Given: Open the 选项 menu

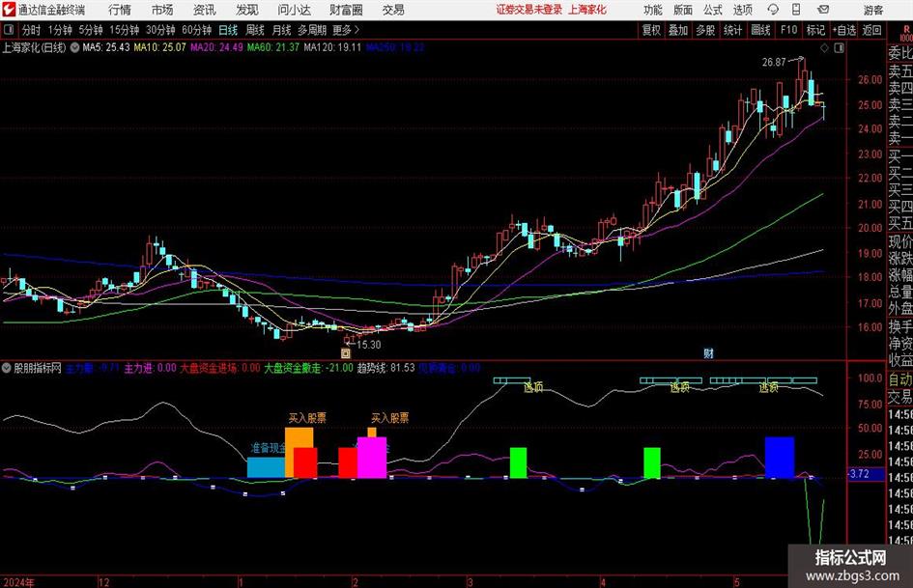Looking at the screenshot, I should tap(742, 10).
